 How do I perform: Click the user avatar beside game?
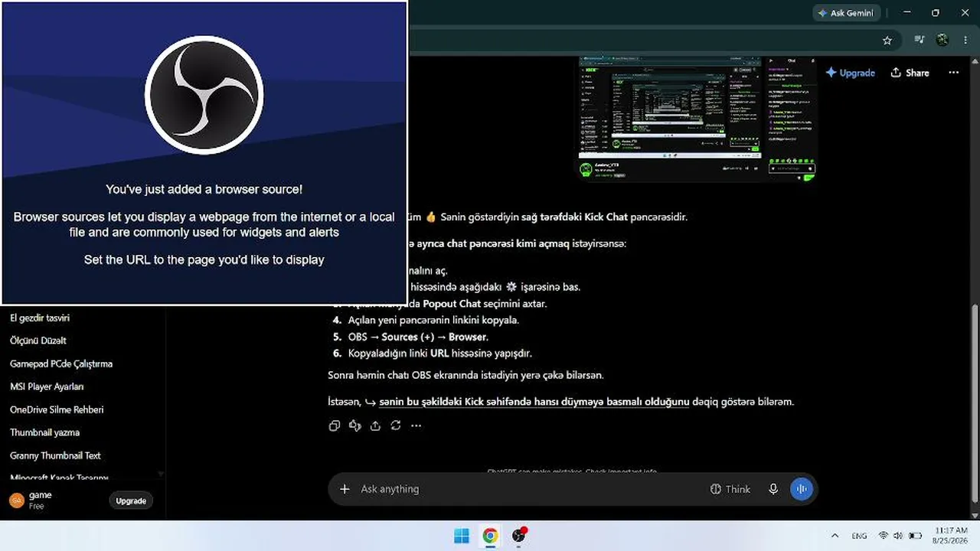tap(17, 500)
